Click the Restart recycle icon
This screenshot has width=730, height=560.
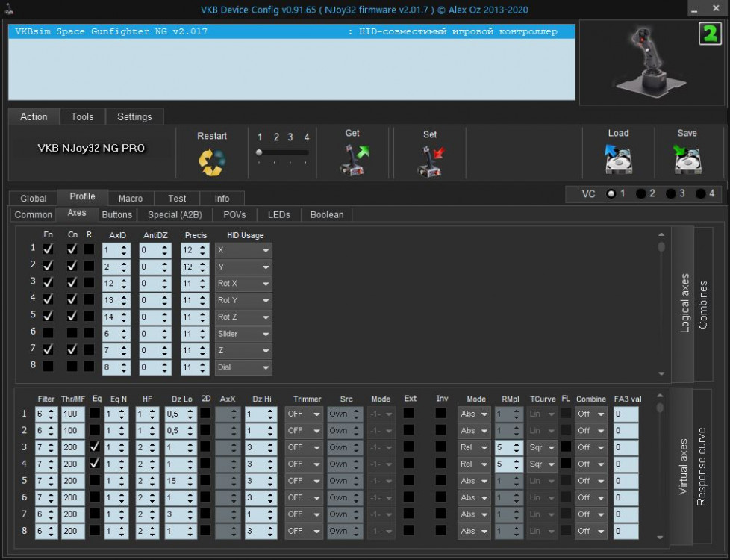click(x=211, y=162)
